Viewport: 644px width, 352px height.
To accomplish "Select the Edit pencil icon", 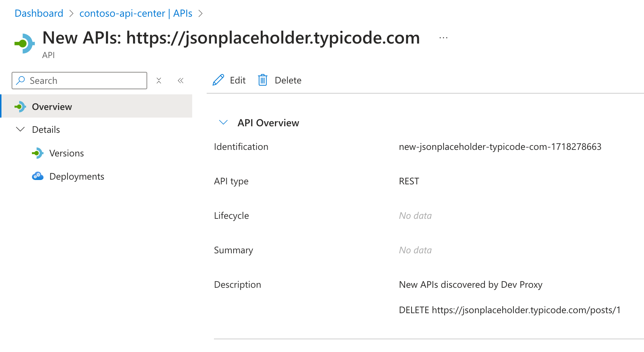I will (x=218, y=80).
